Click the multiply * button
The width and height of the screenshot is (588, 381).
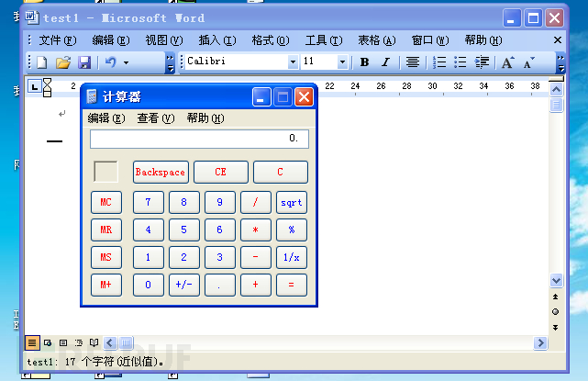click(255, 230)
